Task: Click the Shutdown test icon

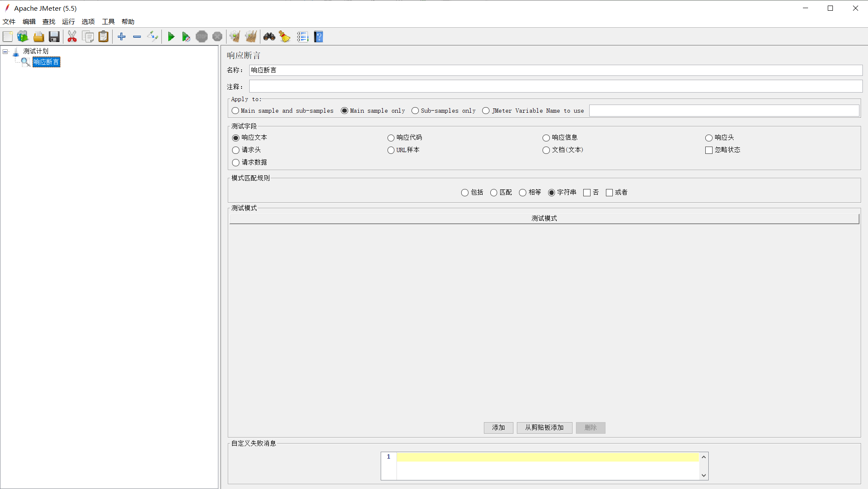Action: [217, 37]
